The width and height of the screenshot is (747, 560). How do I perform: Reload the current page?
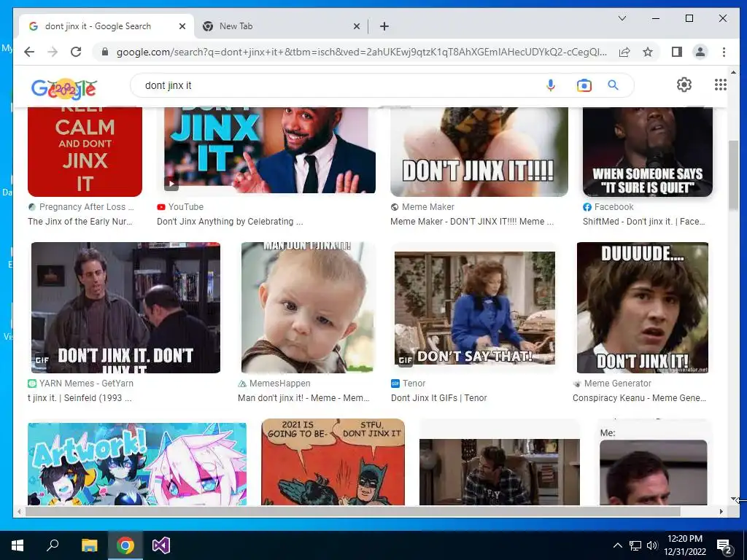pos(76,52)
